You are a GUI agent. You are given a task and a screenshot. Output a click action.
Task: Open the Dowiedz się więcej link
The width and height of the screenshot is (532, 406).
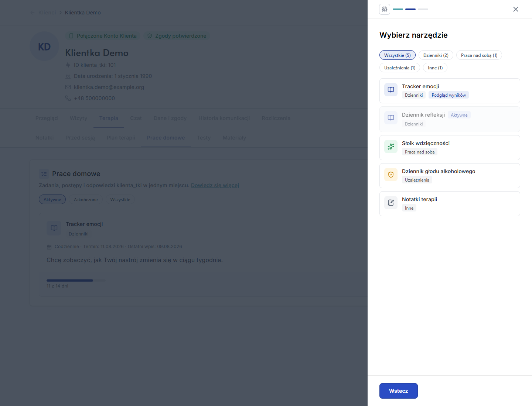(x=215, y=185)
